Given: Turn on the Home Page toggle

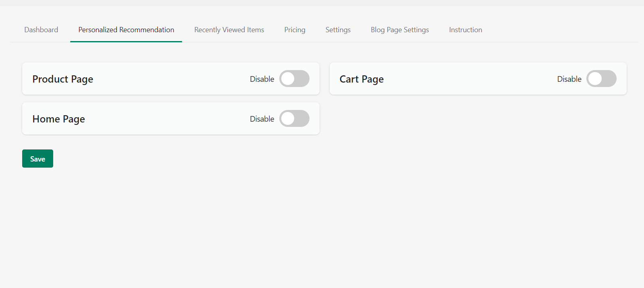Looking at the screenshot, I should [294, 118].
